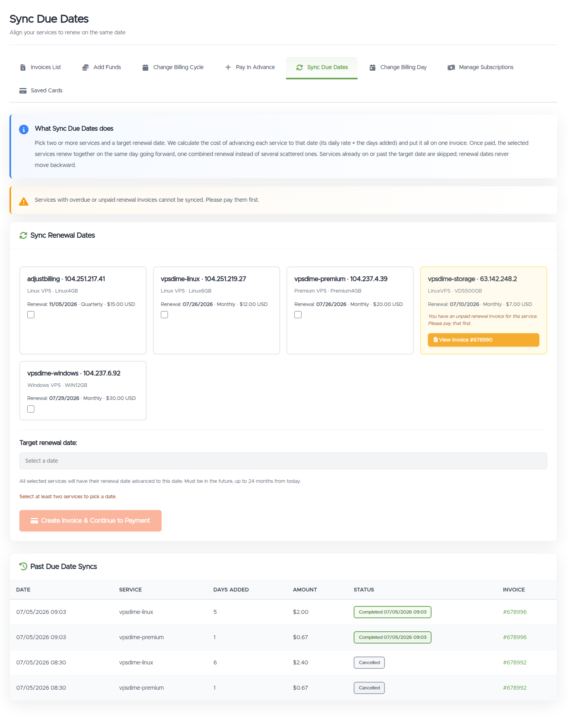Open the Target renewal date picker field
The image size is (569, 728).
click(x=283, y=461)
